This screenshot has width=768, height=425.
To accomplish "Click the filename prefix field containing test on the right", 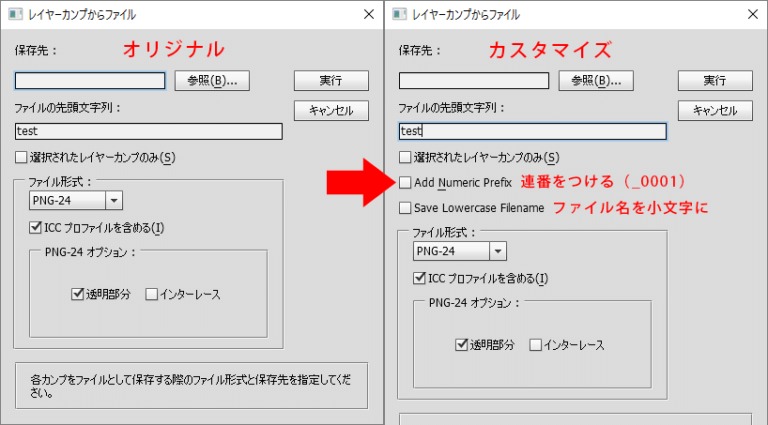I will (x=532, y=131).
